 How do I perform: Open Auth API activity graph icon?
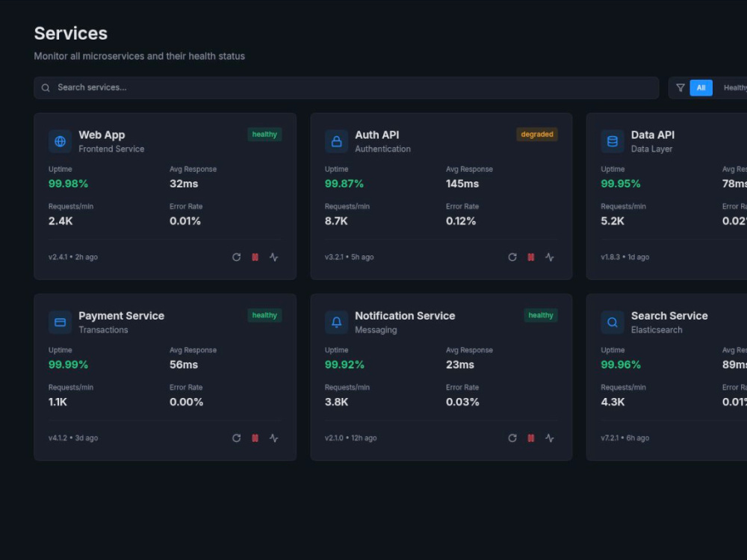tap(550, 257)
